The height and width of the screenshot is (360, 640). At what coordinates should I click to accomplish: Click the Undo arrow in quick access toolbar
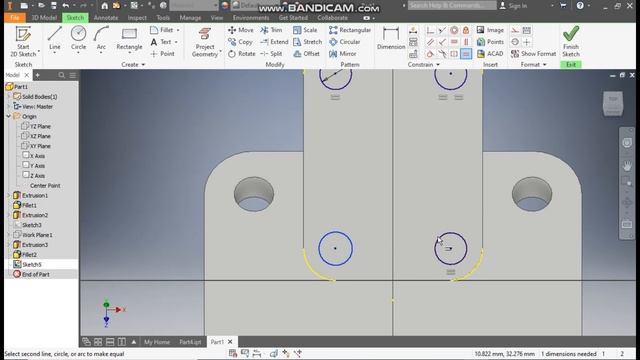click(66, 6)
